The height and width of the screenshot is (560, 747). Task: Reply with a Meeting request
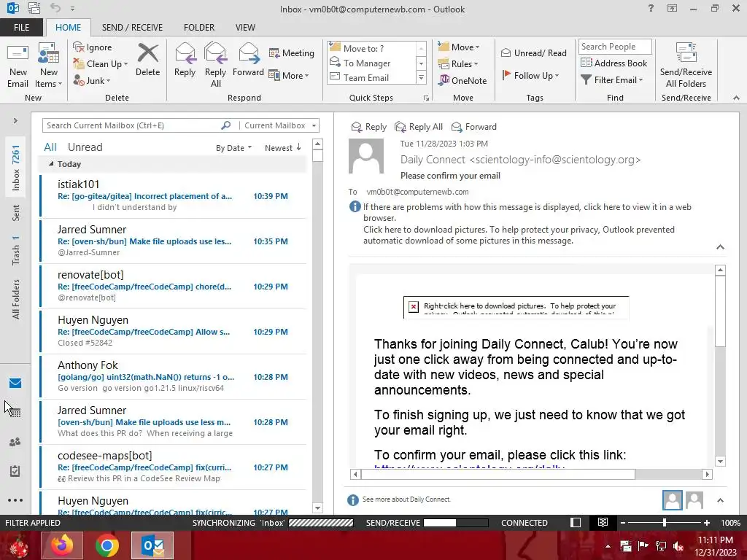pos(292,52)
